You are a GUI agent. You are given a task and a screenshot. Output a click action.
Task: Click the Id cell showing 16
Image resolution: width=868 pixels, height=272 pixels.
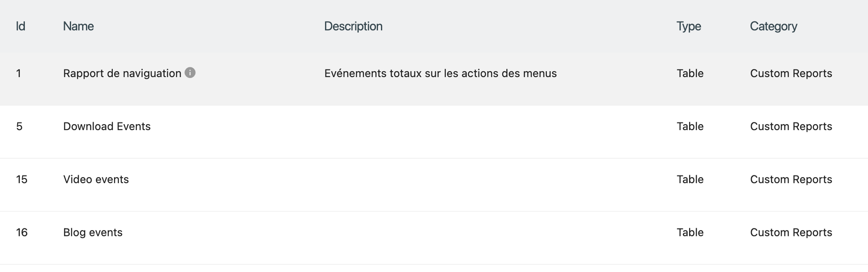pyautogui.click(x=22, y=232)
